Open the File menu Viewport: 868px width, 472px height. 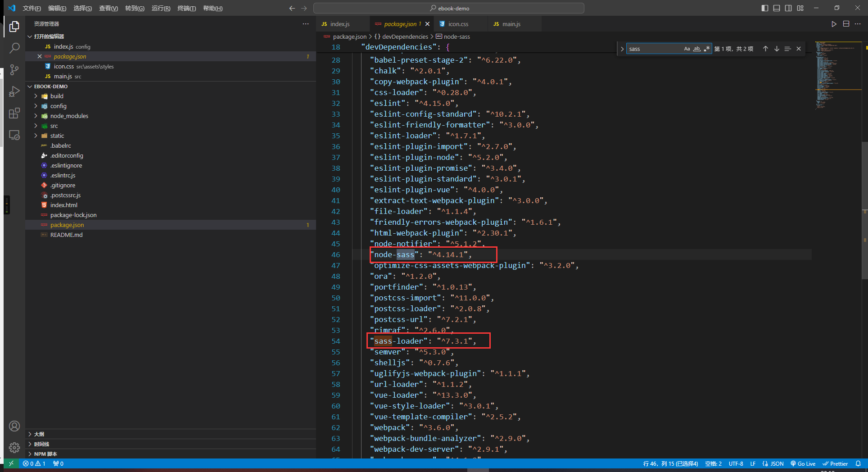coord(32,8)
